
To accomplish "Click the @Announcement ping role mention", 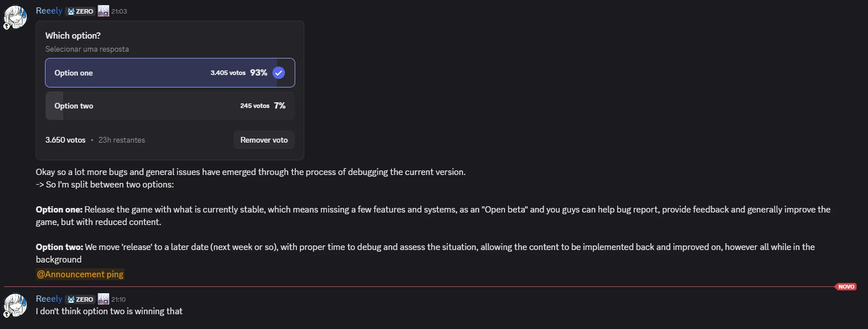I will click(80, 274).
